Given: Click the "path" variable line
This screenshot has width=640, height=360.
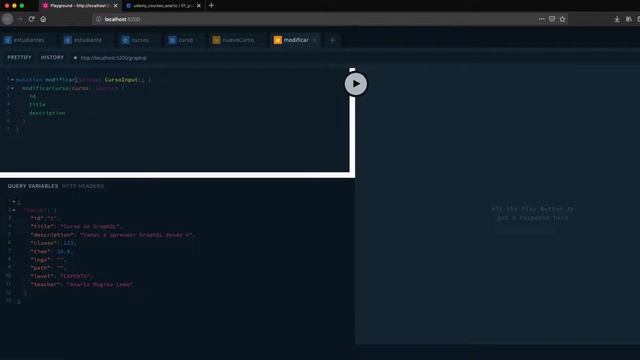Looking at the screenshot, I should [48, 268].
